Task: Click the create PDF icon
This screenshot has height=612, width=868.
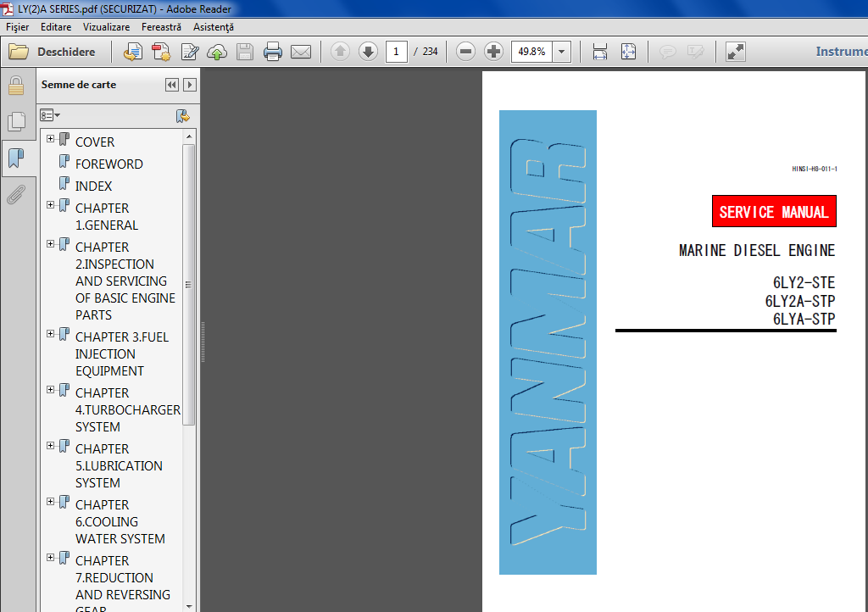Action: pyautogui.click(x=161, y=52)
